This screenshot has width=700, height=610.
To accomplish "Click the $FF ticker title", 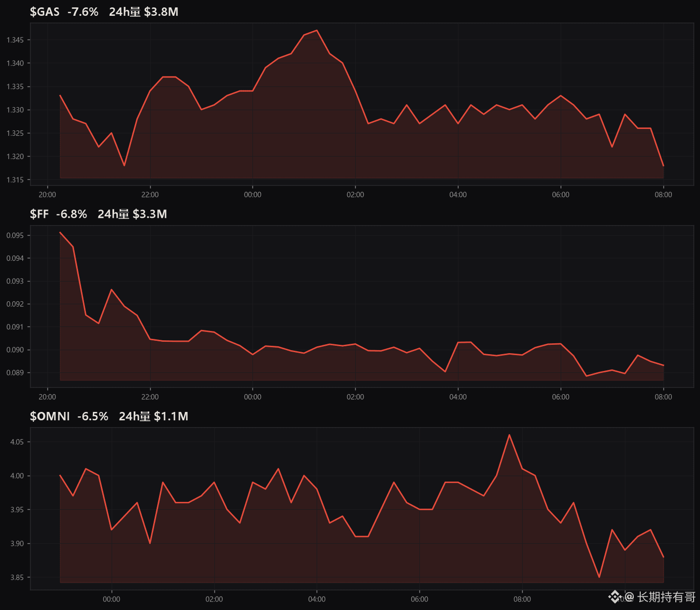I will point(40,214).
